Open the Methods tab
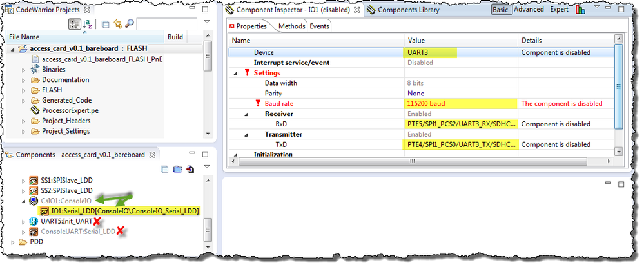Viewport: 644px width, 267px height. 291,26
